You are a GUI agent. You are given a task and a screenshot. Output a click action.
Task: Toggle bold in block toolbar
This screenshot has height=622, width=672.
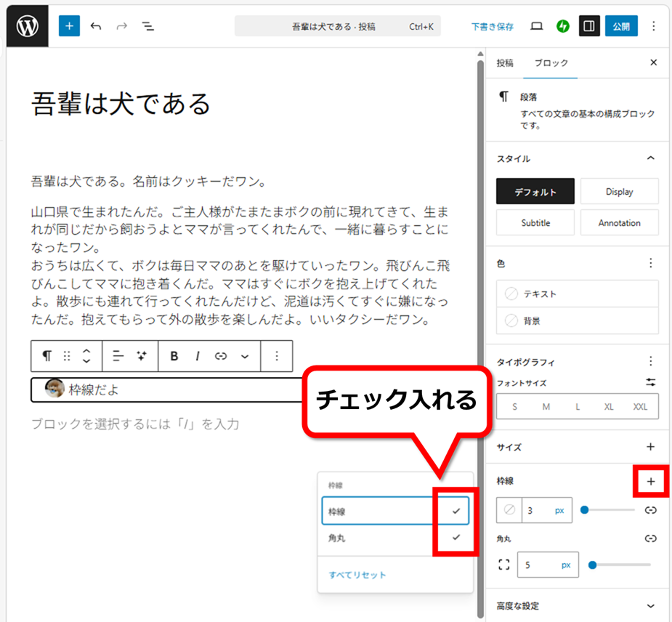(174, 356)
